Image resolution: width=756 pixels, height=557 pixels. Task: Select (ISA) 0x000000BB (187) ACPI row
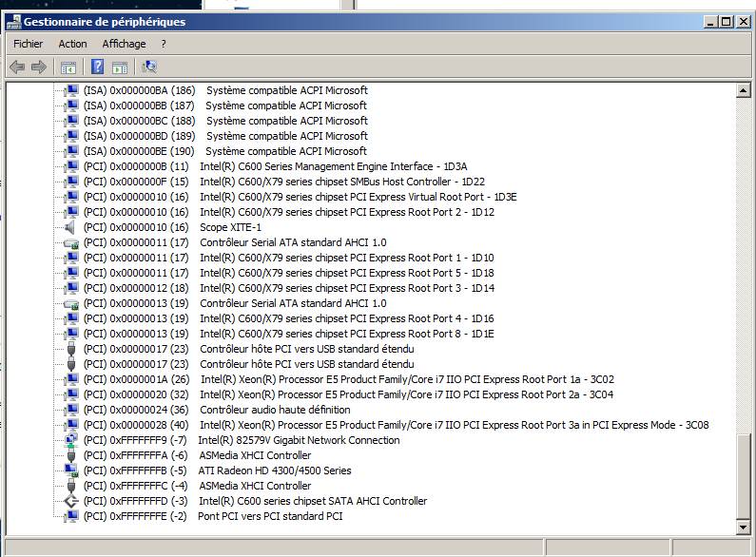coord(225,106)
